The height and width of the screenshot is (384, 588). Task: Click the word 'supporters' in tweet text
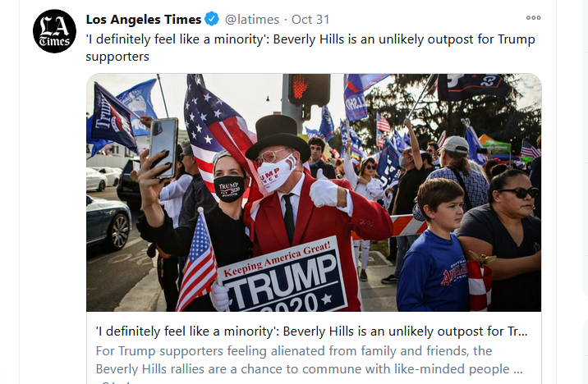[117, 57]
